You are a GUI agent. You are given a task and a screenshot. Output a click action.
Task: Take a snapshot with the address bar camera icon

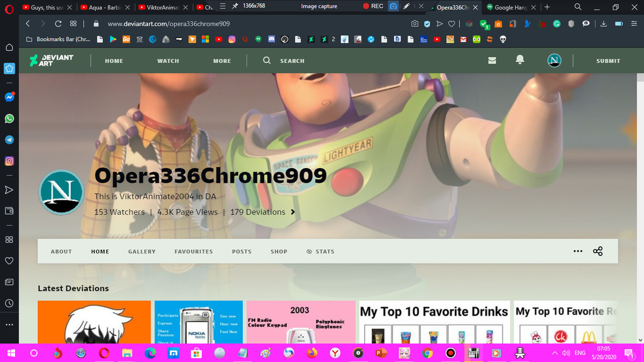(415, 24)
